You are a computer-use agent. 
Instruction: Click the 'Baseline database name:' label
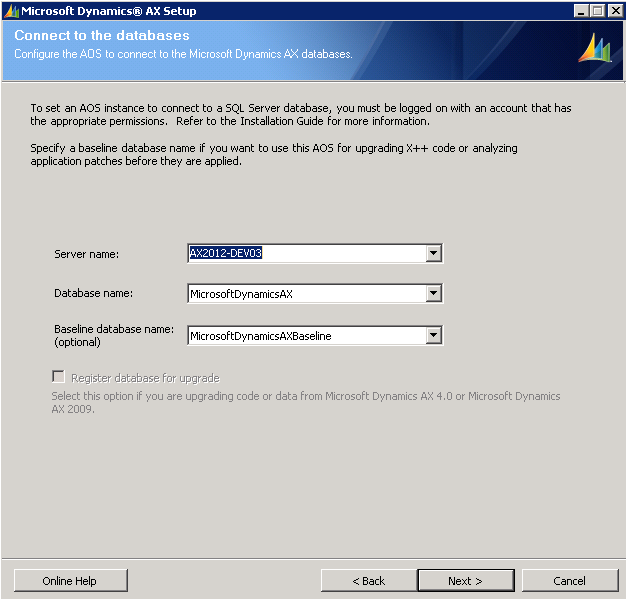tap(114, 329)
